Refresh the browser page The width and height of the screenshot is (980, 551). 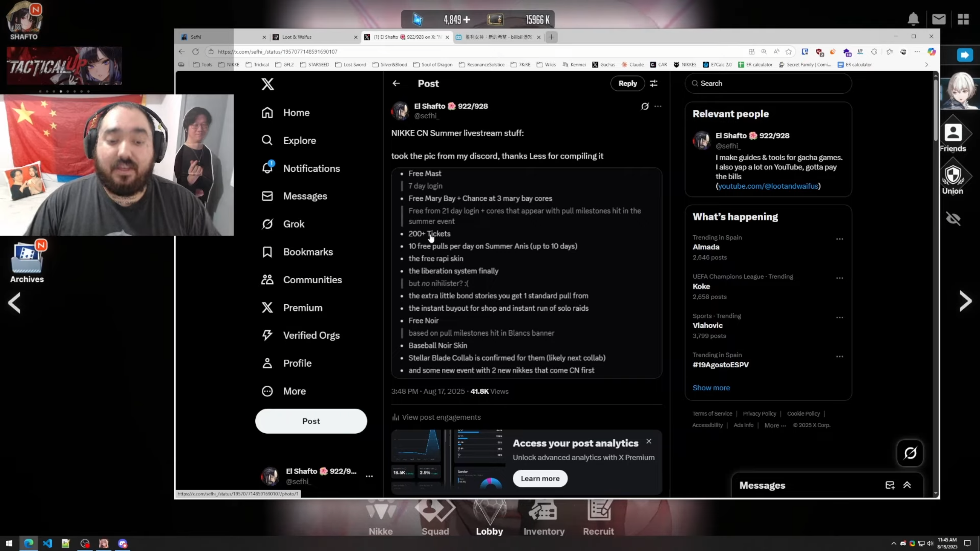pyautogui.click(x=196, y=52)
